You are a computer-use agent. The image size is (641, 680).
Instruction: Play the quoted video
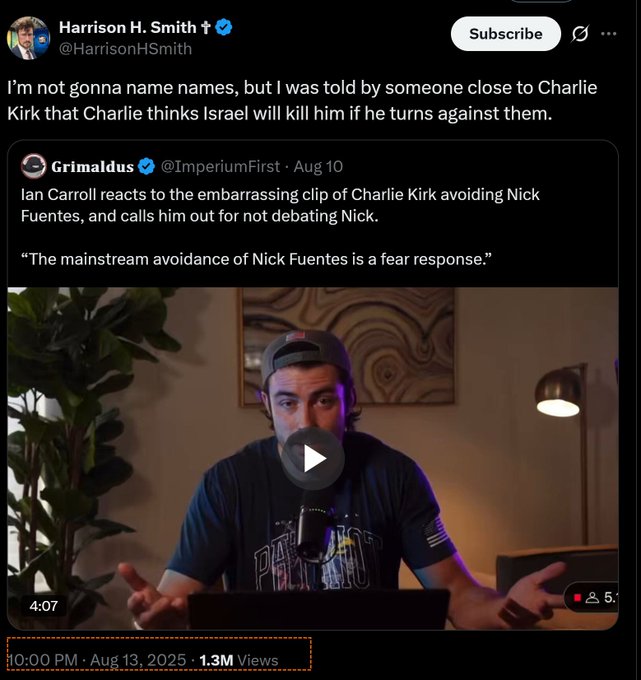[x=313, y=459]
